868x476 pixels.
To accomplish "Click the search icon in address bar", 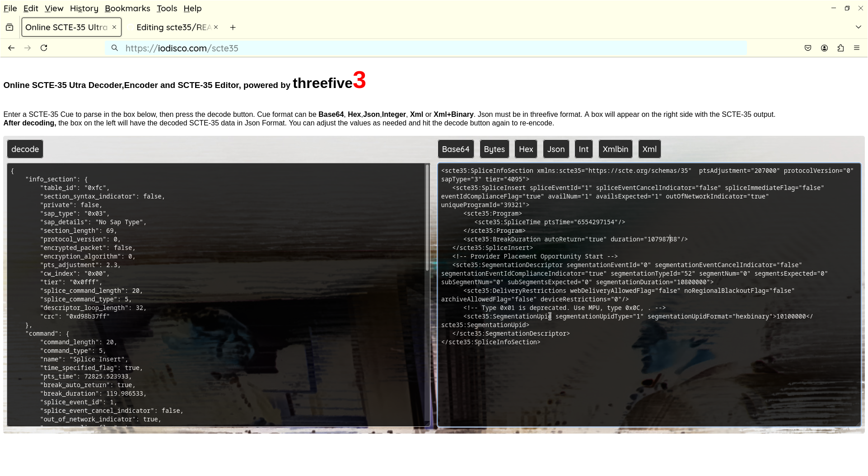I will (115, 48).
